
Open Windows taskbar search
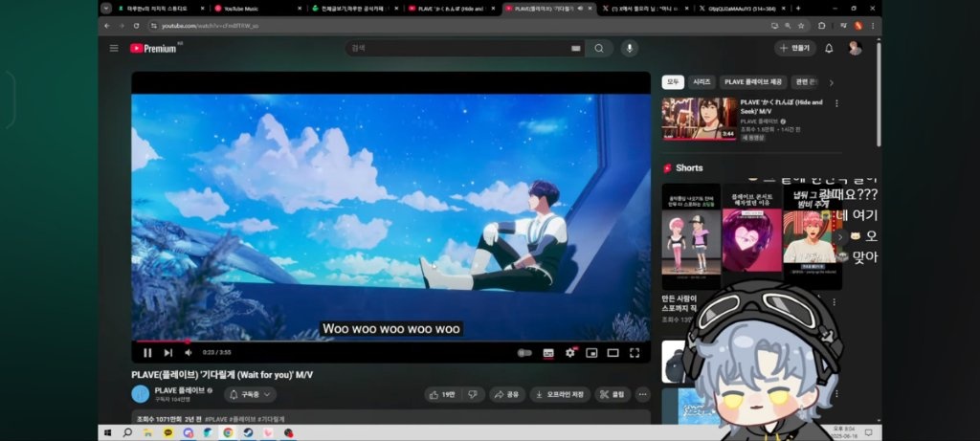(x=127, y=432)
